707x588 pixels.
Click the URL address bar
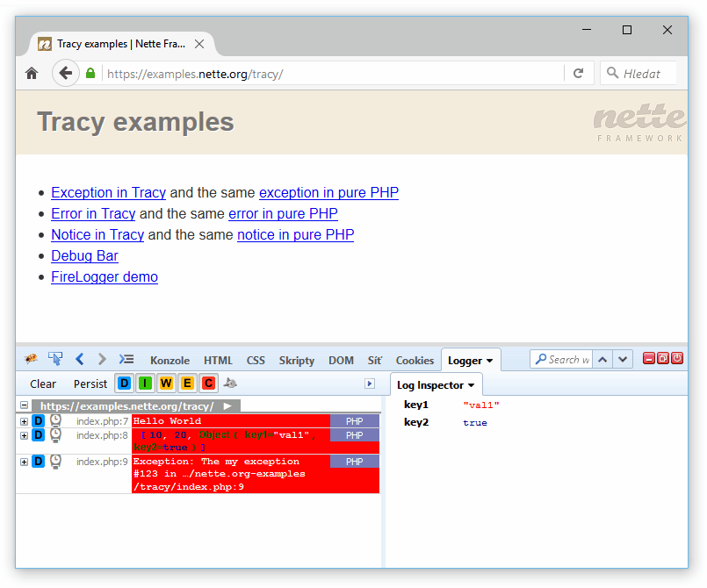coord(333,74)
